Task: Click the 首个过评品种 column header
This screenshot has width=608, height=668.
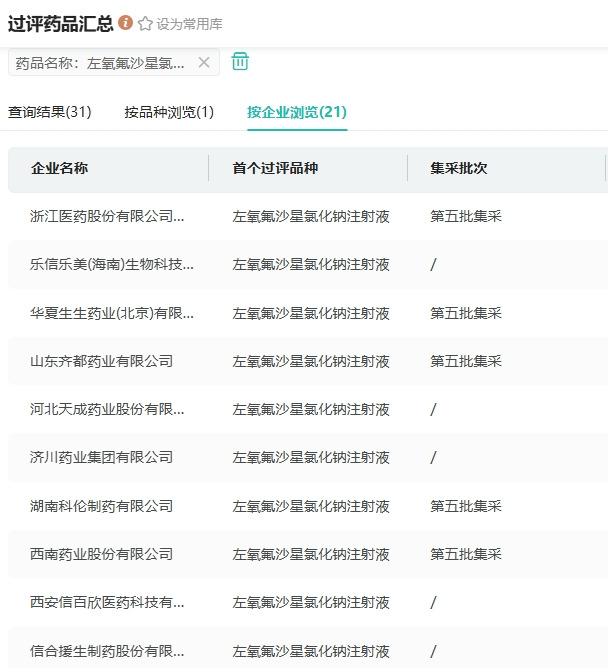Action: (275, 168)
